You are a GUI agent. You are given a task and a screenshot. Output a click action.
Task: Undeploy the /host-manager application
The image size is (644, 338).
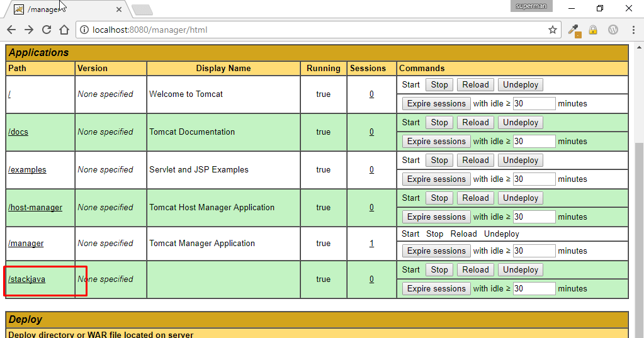pyautogui.click(x=521, y=198)
